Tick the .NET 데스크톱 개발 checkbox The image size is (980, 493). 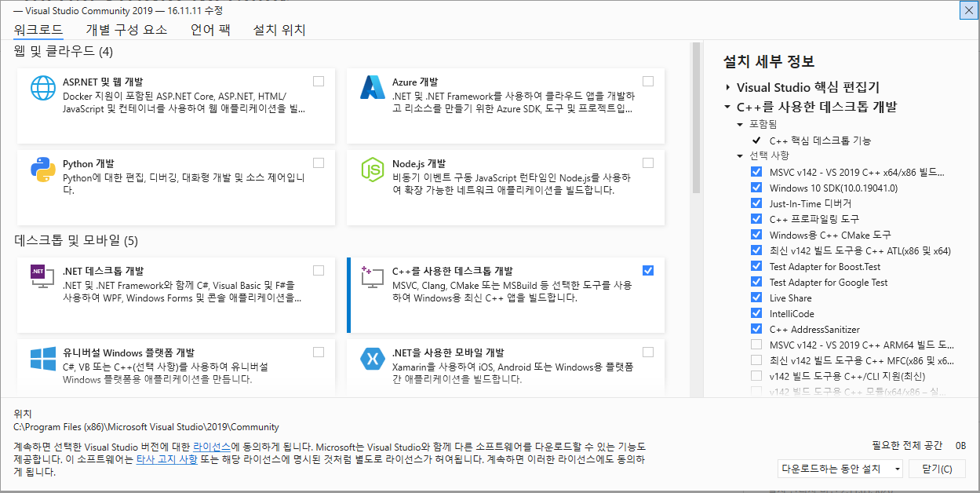319,270
